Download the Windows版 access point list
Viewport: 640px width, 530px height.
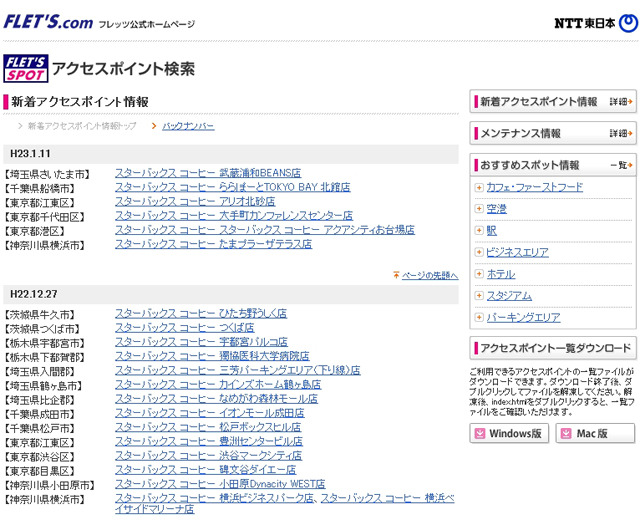point(509,434)
